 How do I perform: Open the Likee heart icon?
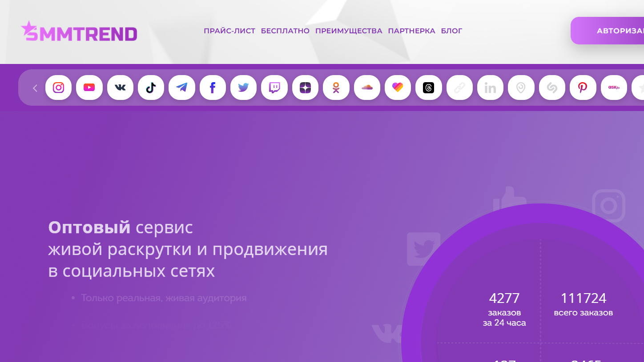(x=398, y=88)
